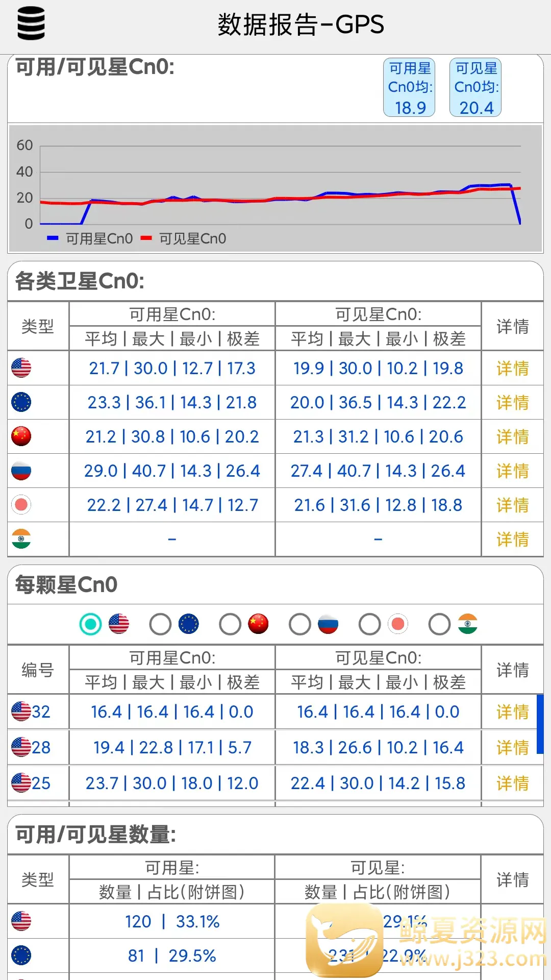Click the blue available-star Cn0 legend swatch
The width and height of the screenshot is (551, 980).
pyautogui.click(x=53, y=238)
